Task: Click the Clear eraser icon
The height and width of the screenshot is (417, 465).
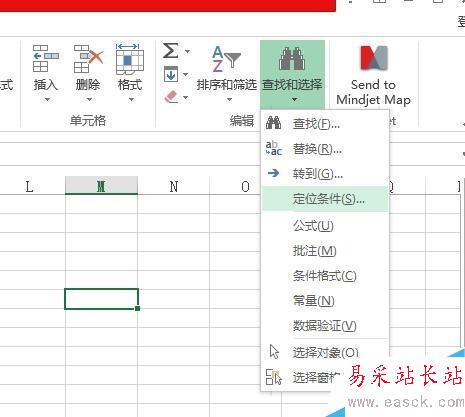Action: pyautogui.click(x=172, y=97)
